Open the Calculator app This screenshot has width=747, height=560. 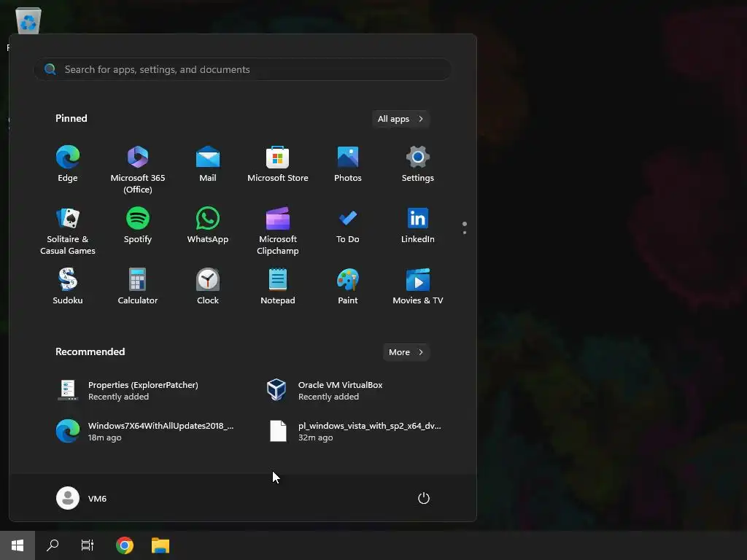[x=138, y=287]
